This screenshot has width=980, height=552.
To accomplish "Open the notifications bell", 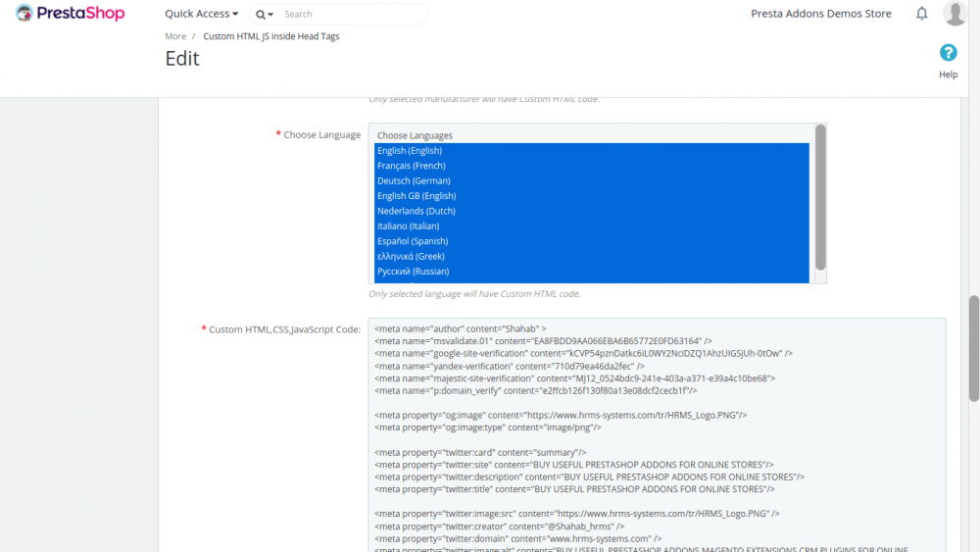I will click(x=921, y=13).
